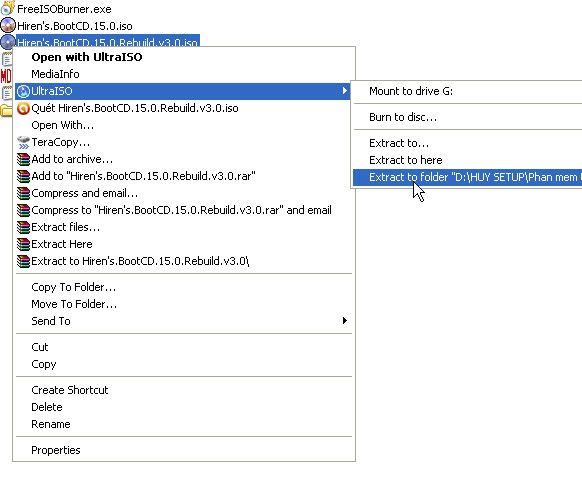Image resolution: width=582 pixels, height=480 pixels.
Task: Select the Hiren's.BootCD.15.0.iso disc icon
Action: point(7,26)
